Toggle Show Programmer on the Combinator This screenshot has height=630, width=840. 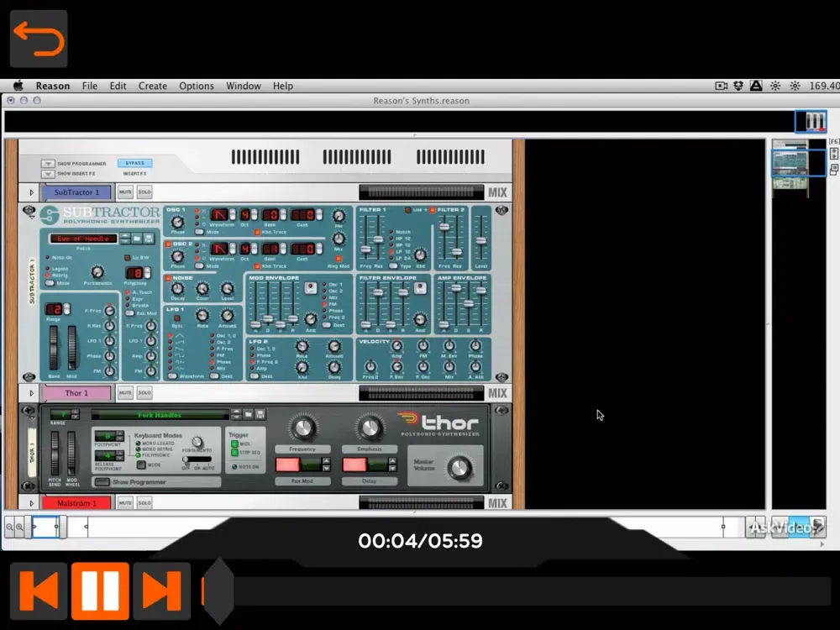point(48,164)
